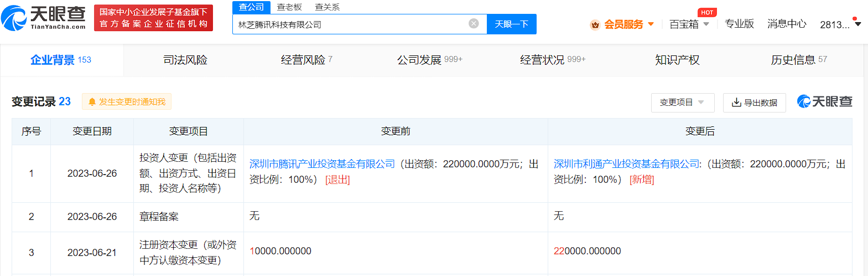Click the 导出数据 export button

(755, 103)
